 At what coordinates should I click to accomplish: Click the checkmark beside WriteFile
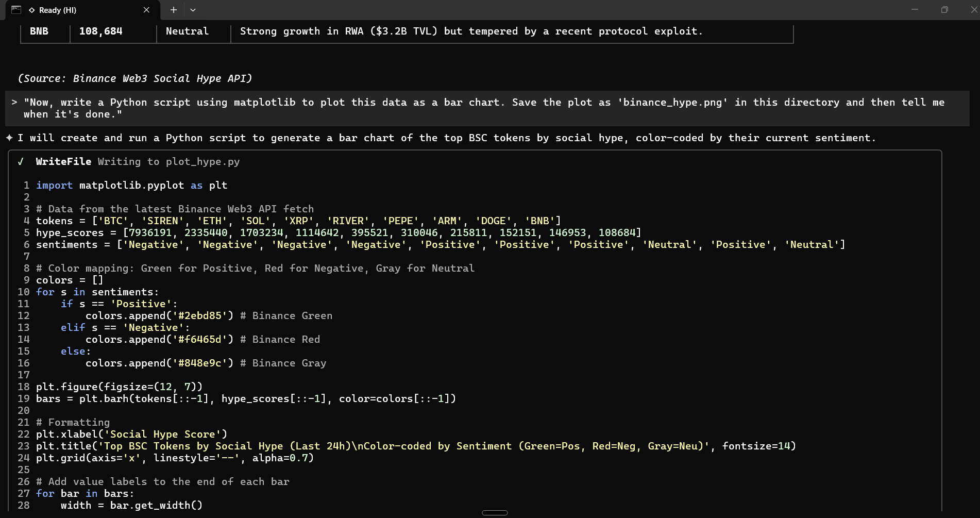(21, 162)
